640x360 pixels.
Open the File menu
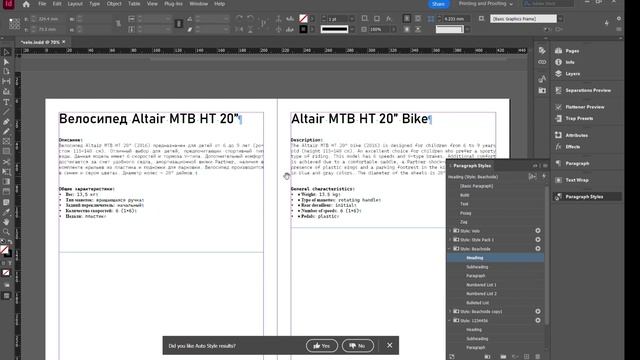(42, 4)
